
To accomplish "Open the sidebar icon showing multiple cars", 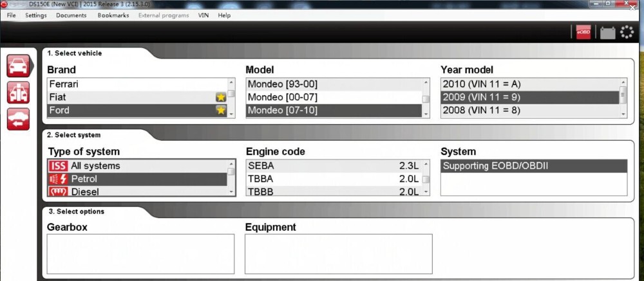I will (18, 92).
